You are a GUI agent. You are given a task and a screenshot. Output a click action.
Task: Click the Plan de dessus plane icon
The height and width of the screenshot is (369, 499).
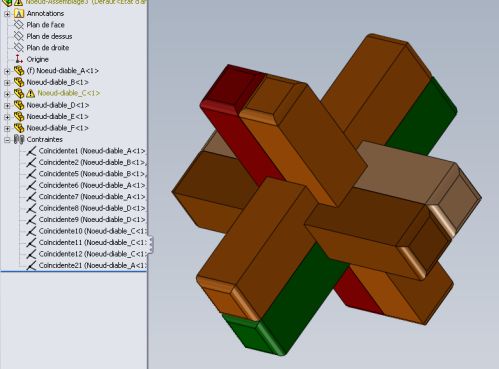[19, 36]
